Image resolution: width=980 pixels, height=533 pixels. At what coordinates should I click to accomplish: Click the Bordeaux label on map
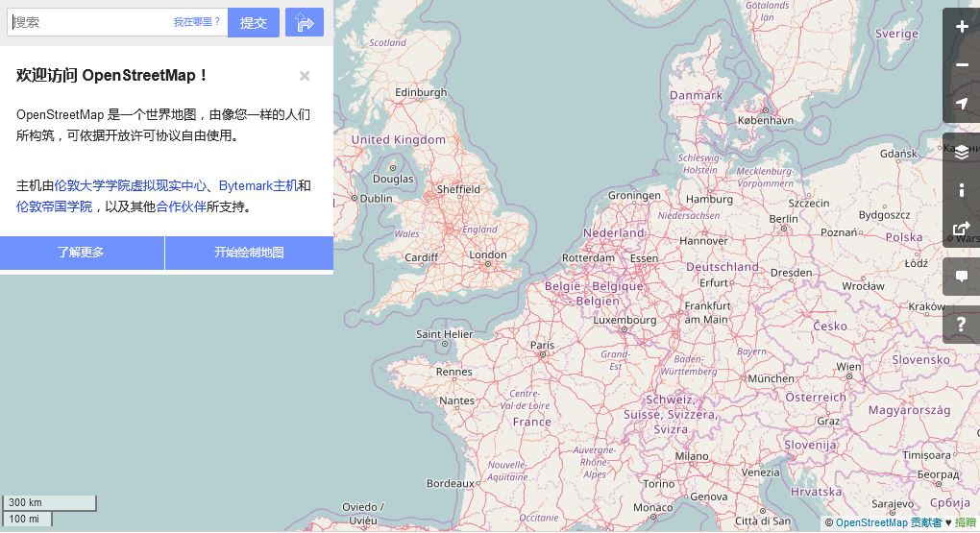click(x=450, y=483)
